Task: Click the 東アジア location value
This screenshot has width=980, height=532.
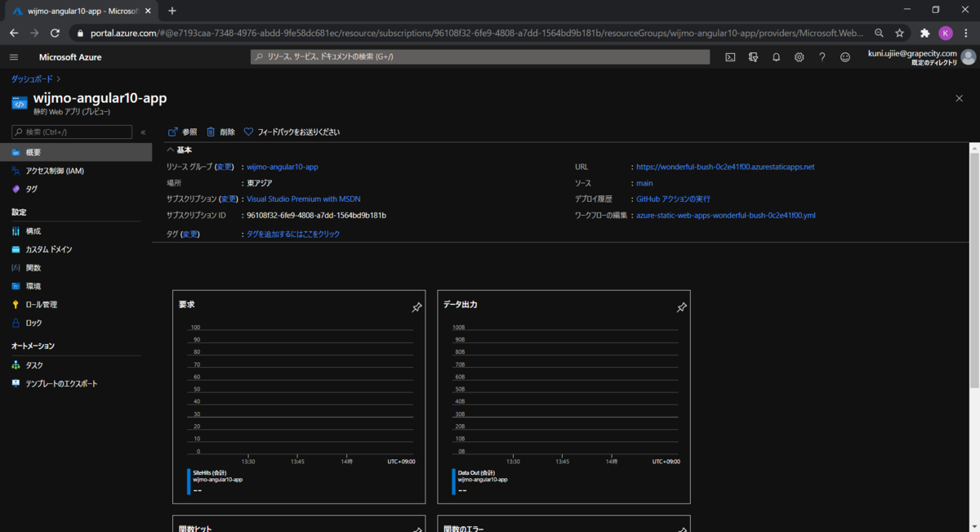Action: (260, 183)
